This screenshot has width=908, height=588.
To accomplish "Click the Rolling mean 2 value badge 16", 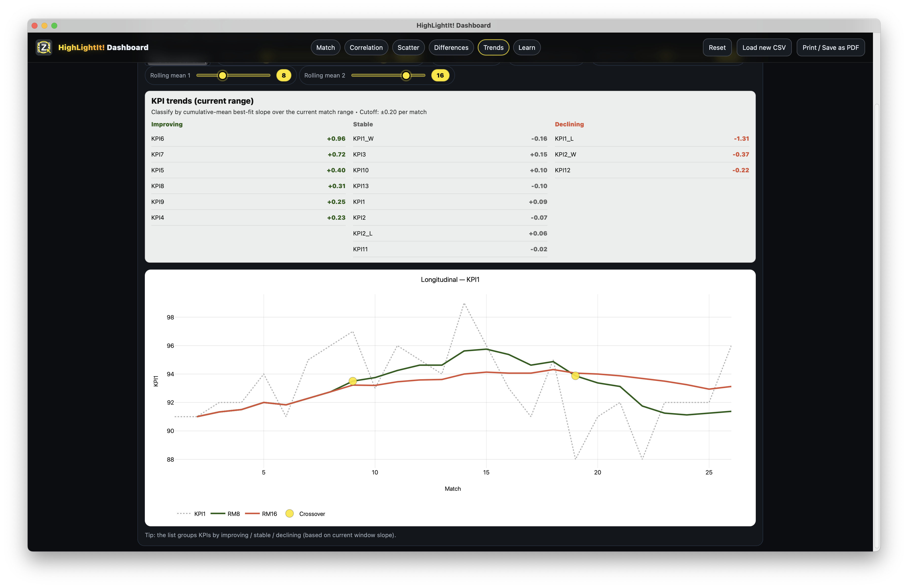I will (x=440, y=75).
